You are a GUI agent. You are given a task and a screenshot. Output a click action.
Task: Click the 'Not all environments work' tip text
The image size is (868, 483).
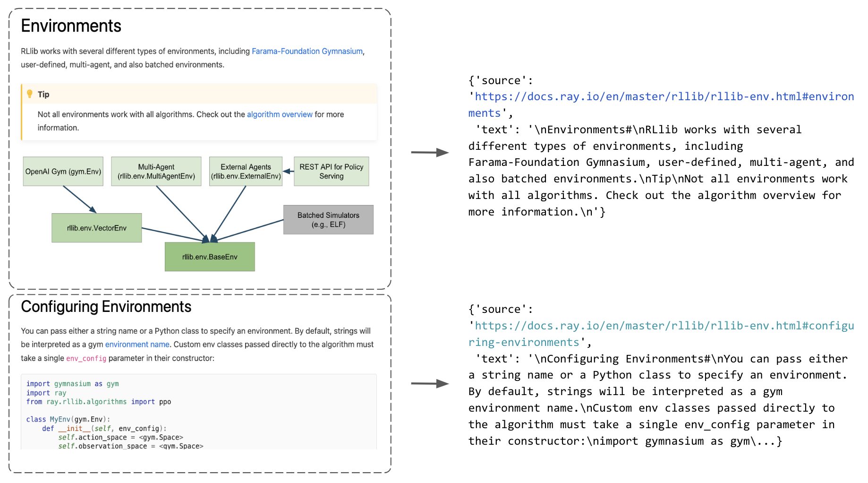click(191, 121)
